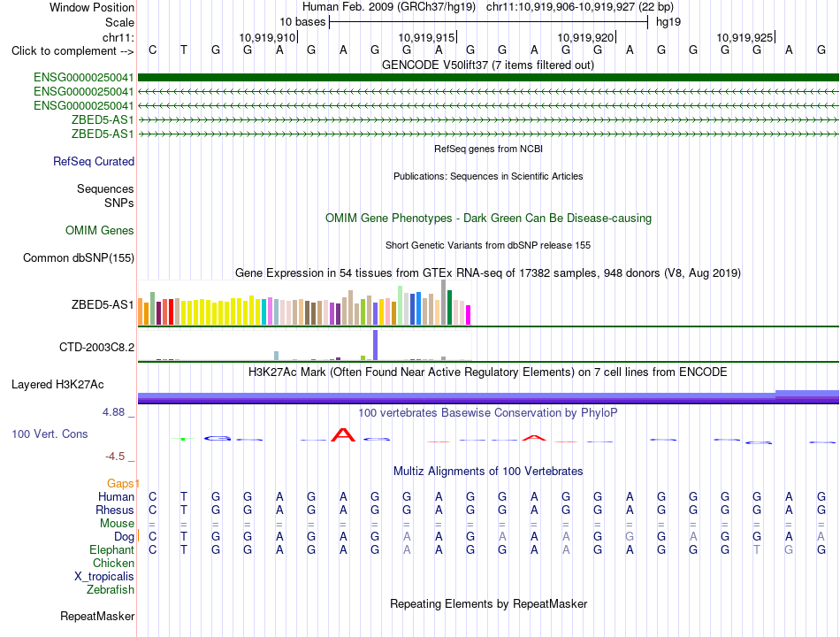Click the RefSeq Curated track label

coord(94,161)
